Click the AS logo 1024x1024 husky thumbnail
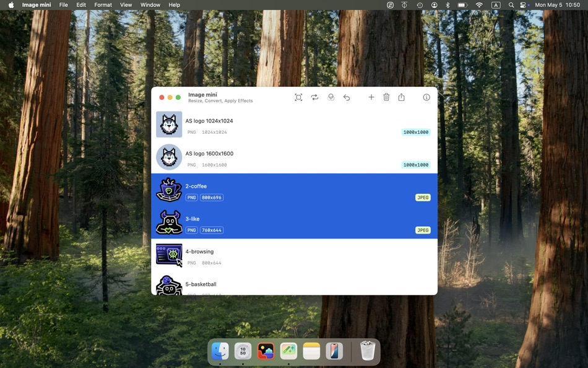The width and height of the screenshot is (588, 368). point(169,125)
